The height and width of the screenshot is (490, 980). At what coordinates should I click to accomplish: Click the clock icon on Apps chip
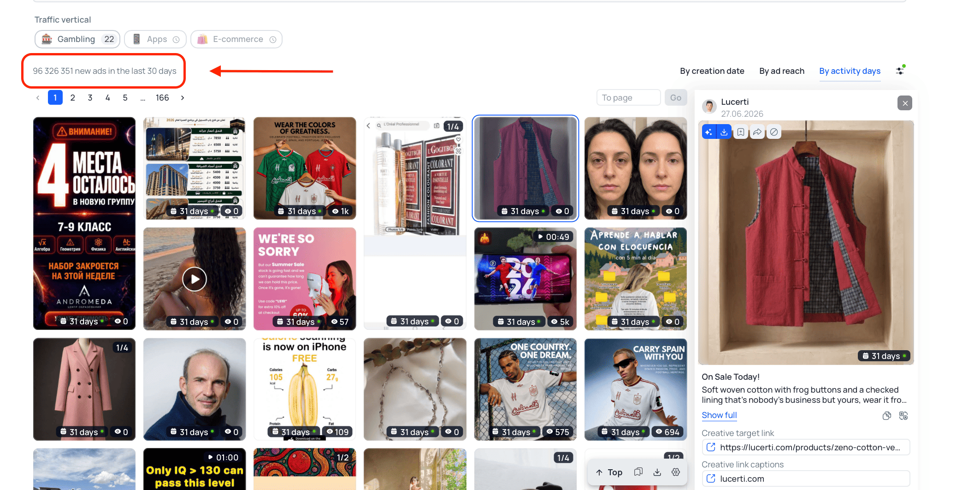click(x=176, y=40)
